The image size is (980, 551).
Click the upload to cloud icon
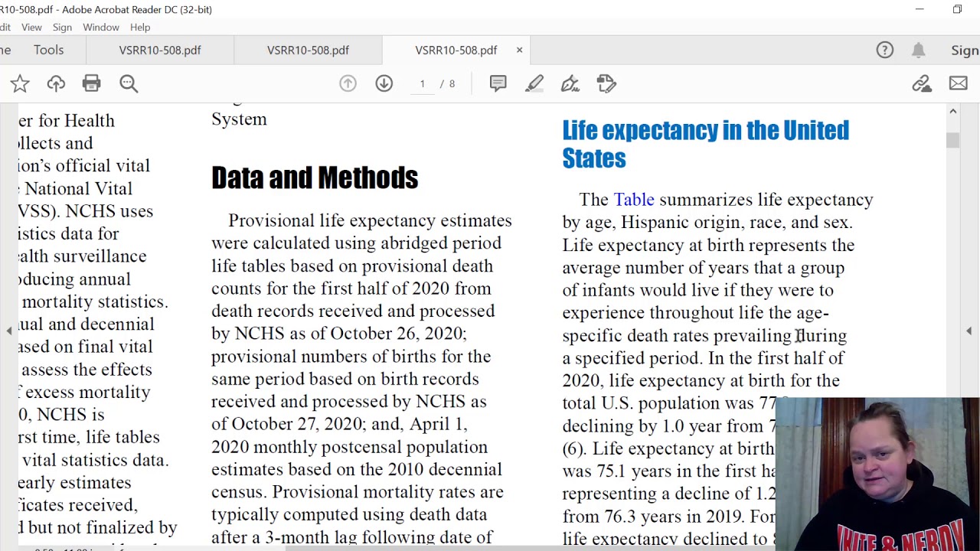[x=56, y=83]
